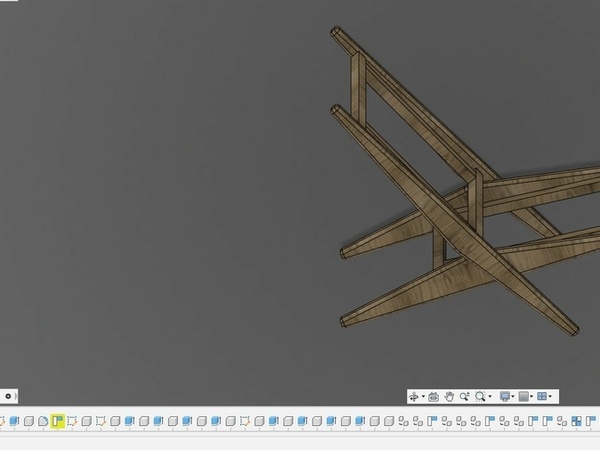Select the Pan hand tool
Image resolution: width=600 pixels, height=450 pixels.
pyautogui.click(x=450, y=397)
